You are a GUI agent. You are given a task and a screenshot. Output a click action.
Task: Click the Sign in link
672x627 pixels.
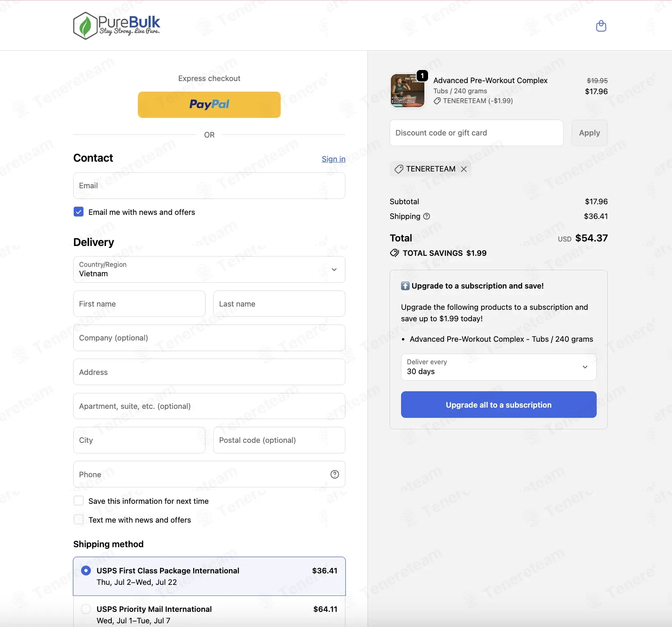click(334, 159)
